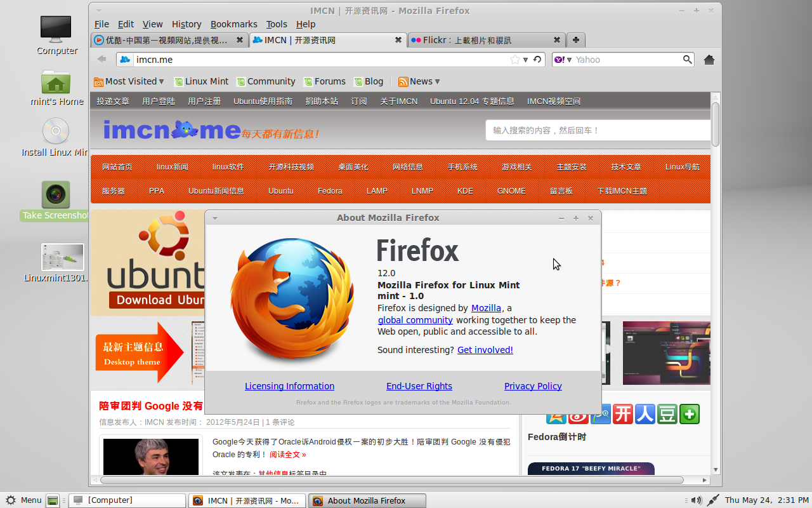Click the IMCN site search box
Viewport: 812px width, 508px height.
click(x=598, y=130)
